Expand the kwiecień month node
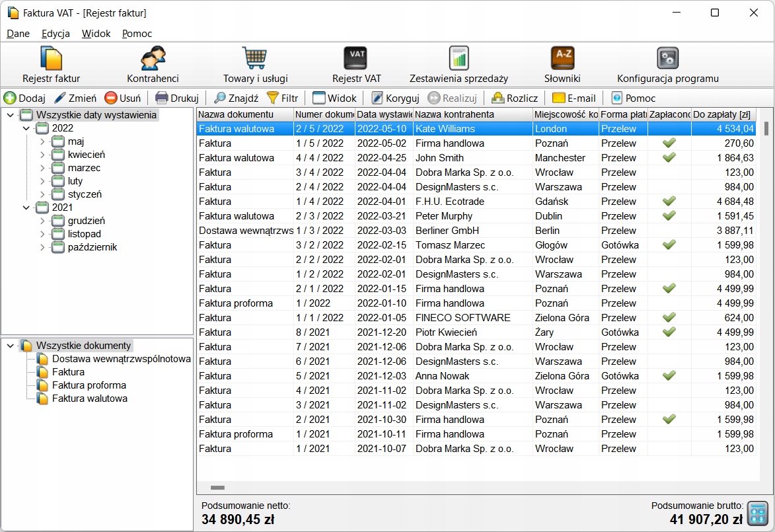 click(x=42, y=155)
